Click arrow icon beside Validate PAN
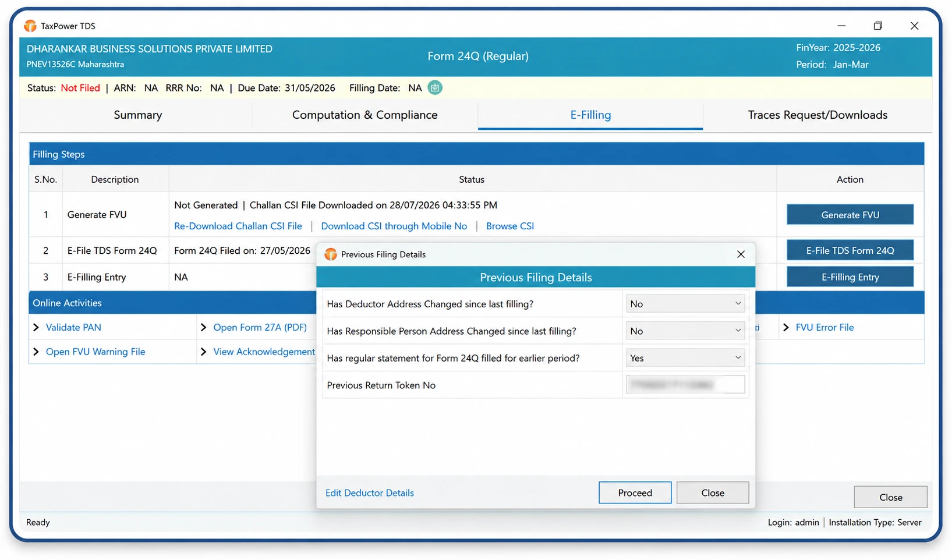Image resolution: width=952 pixels, height=560 pixels. point(36,327)
